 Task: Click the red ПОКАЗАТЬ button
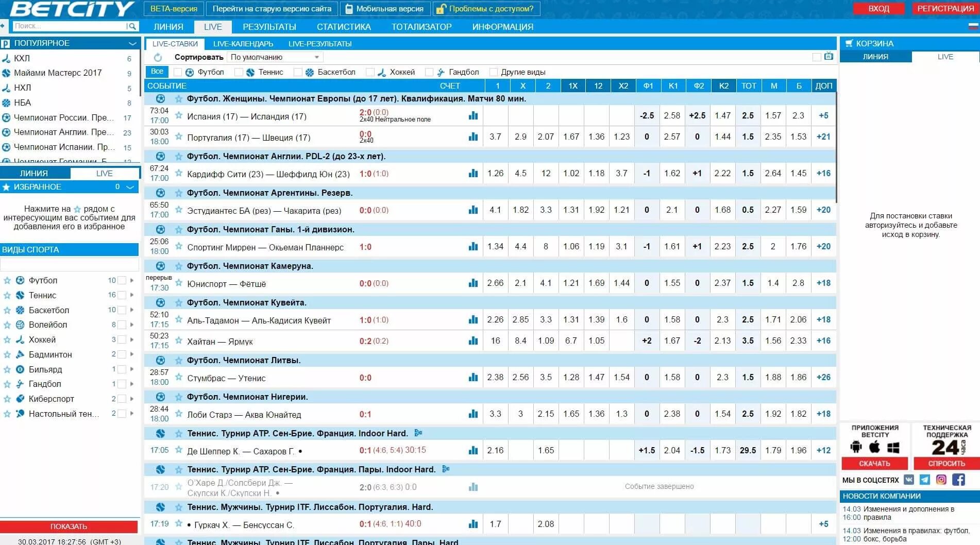pyautogui.click(x=69, y=526)
